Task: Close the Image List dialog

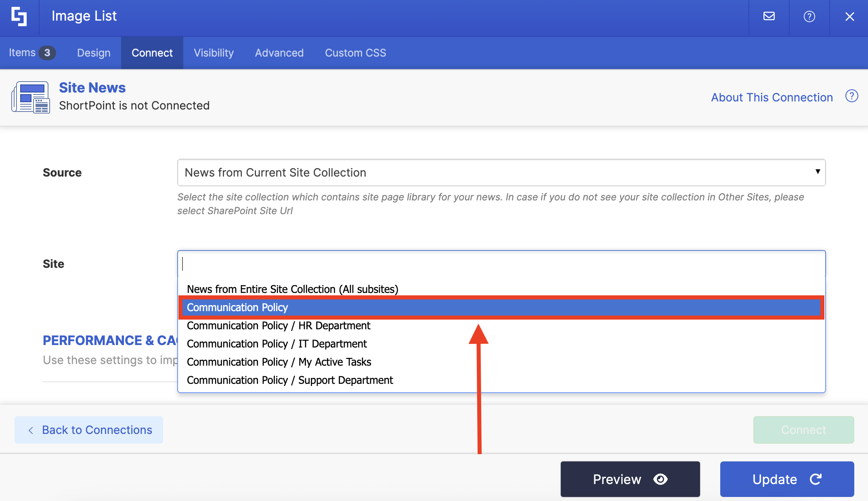Action: 849,17
